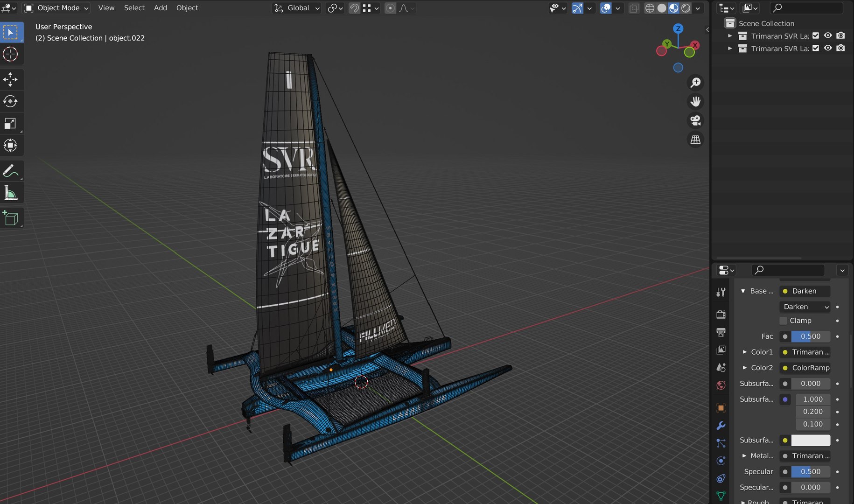Click the Fac 0.500 slider
This screenshot has width=854, height=504.
[x=811, y=336]
